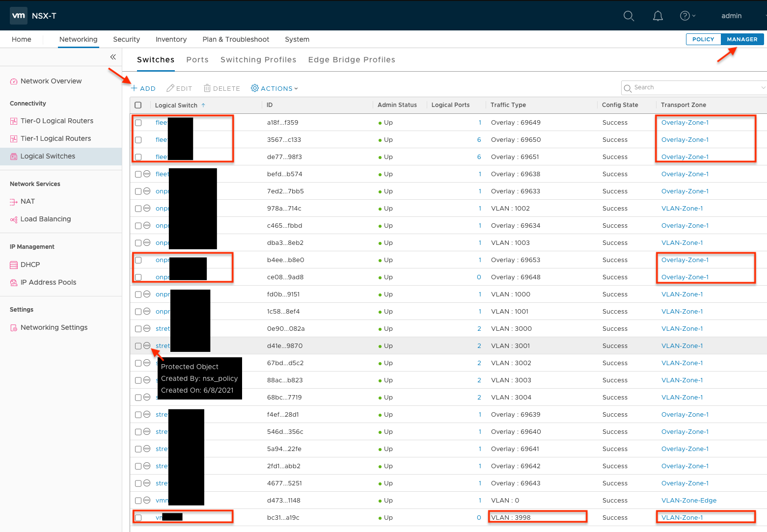Open NAT in the sidebar

pos(27,201)
